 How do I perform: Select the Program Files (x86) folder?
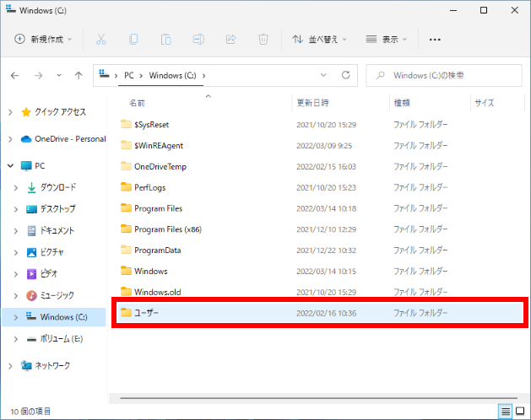(318, 229)
